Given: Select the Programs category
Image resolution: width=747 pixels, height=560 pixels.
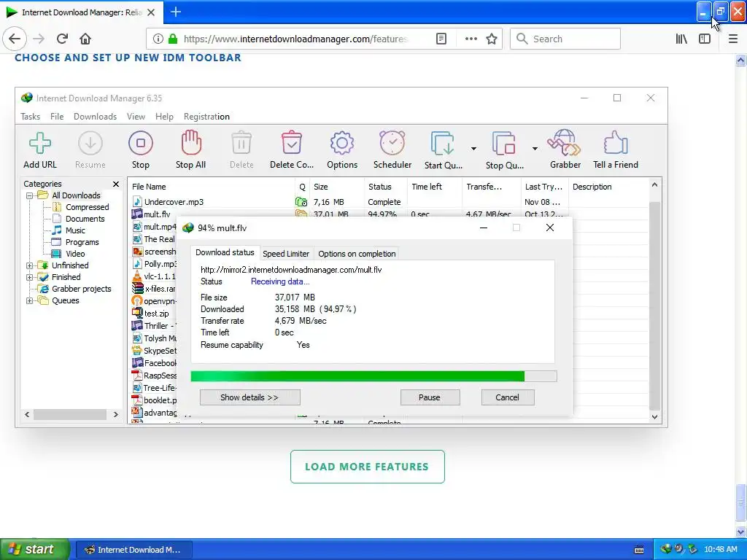Looking at the screenshot, I should point(82,242).
